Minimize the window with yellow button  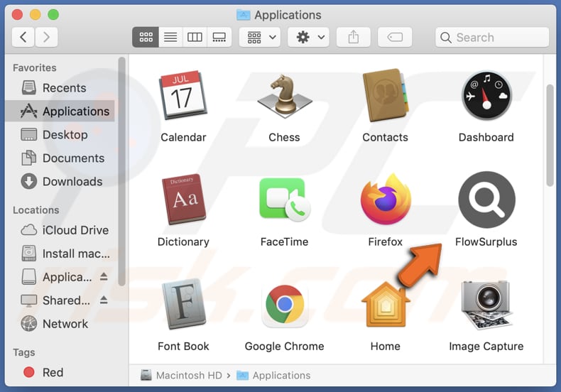[35, 15]
